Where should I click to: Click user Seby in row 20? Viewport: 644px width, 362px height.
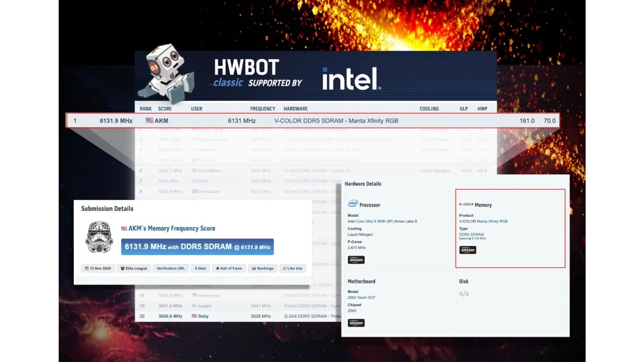pos(204,316)
